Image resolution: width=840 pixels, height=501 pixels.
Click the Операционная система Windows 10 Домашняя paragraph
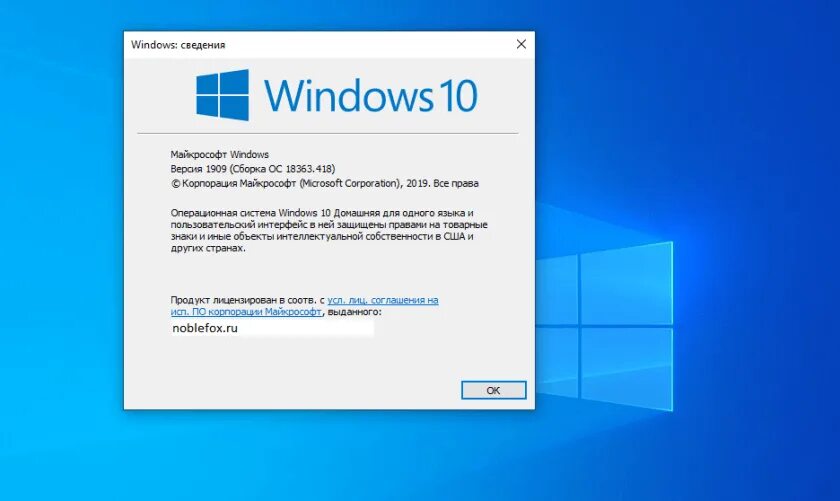pyautogui.click(x=329, y=230)
